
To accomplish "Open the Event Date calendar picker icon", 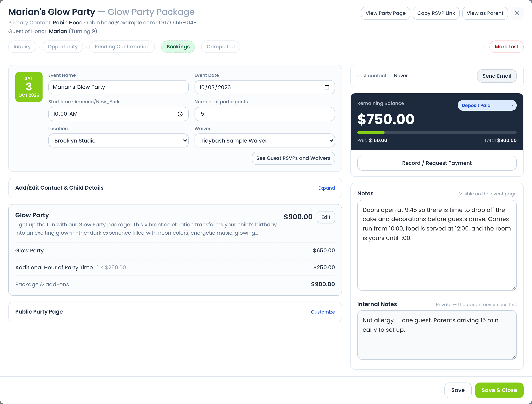I will [327, 87].
